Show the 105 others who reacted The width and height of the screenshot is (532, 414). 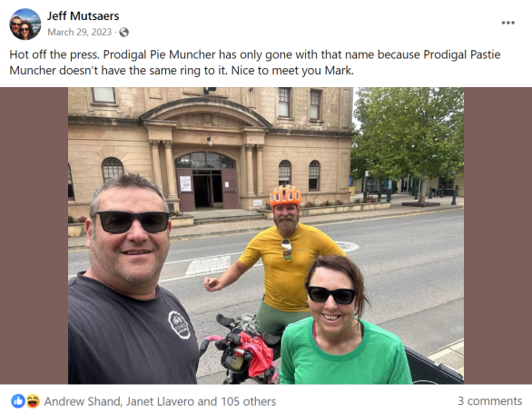(x=249, y=401)
